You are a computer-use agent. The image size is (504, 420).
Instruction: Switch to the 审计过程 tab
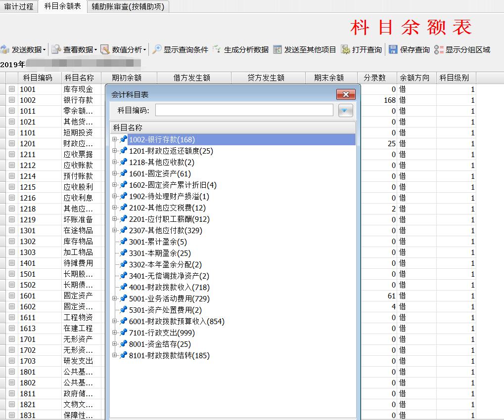[x=19, y=6]
